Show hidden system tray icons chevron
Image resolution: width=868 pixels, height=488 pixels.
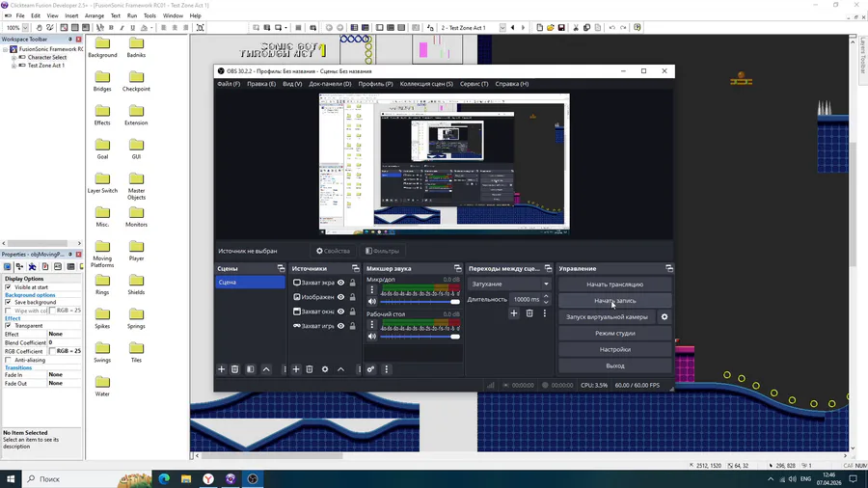[771, 479]
